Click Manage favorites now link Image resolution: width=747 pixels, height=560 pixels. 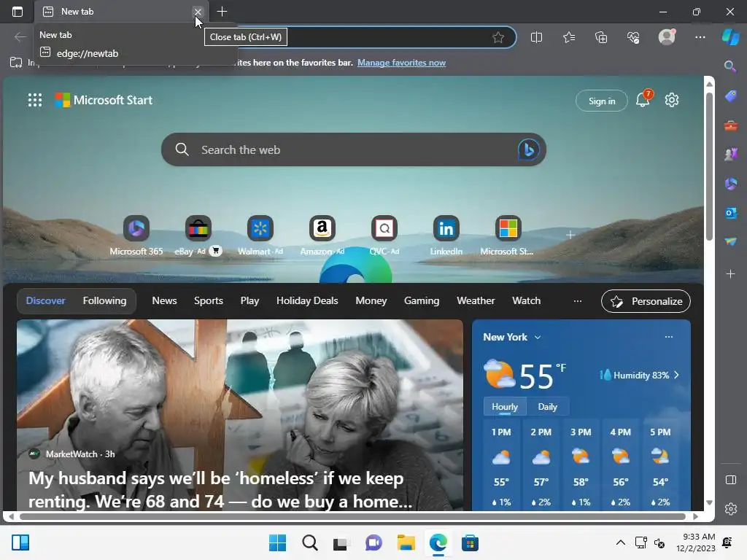coord(401,63)
